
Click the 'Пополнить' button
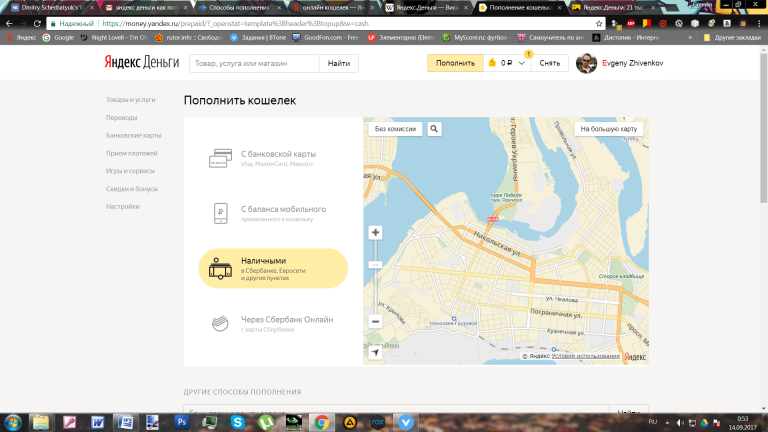455,63
